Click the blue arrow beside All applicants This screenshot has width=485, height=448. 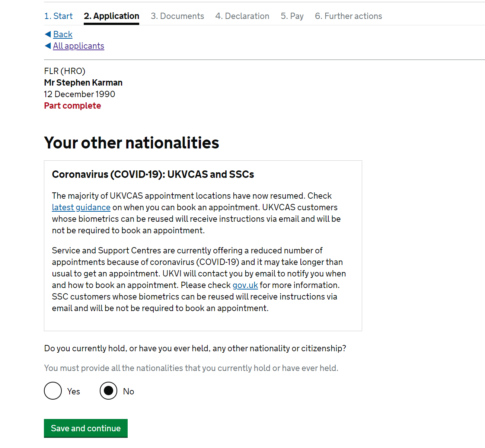click(48, 46)
